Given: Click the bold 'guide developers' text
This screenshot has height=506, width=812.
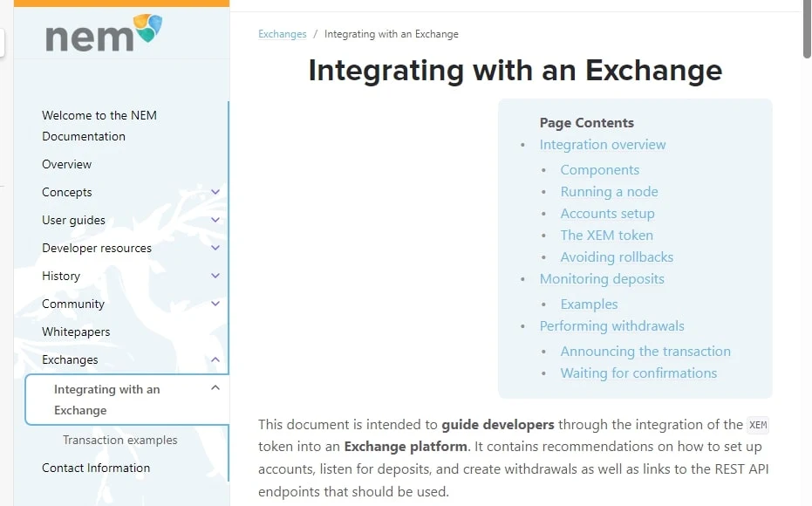Looking at the screenshot, I should (x=498, y=425).
